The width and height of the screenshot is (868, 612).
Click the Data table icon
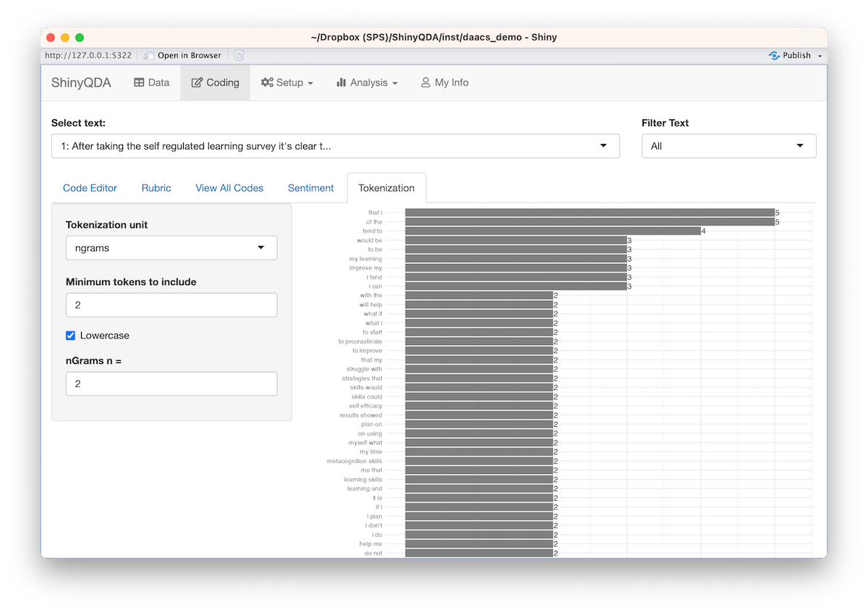coord(140,82)
